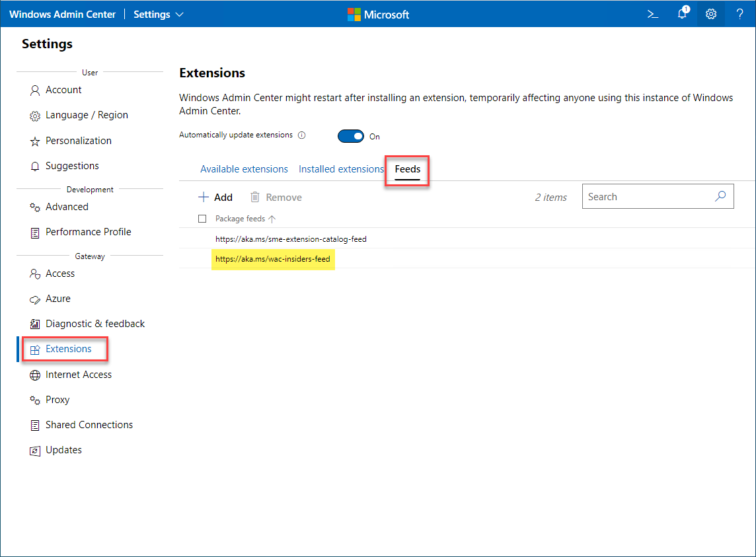Turn off Automatically update extensions toggle
The height and width of the screenshot is (557, 756).
350,137
